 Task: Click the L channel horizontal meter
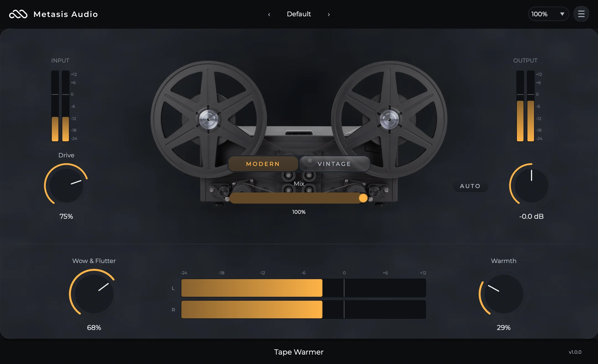303,288
